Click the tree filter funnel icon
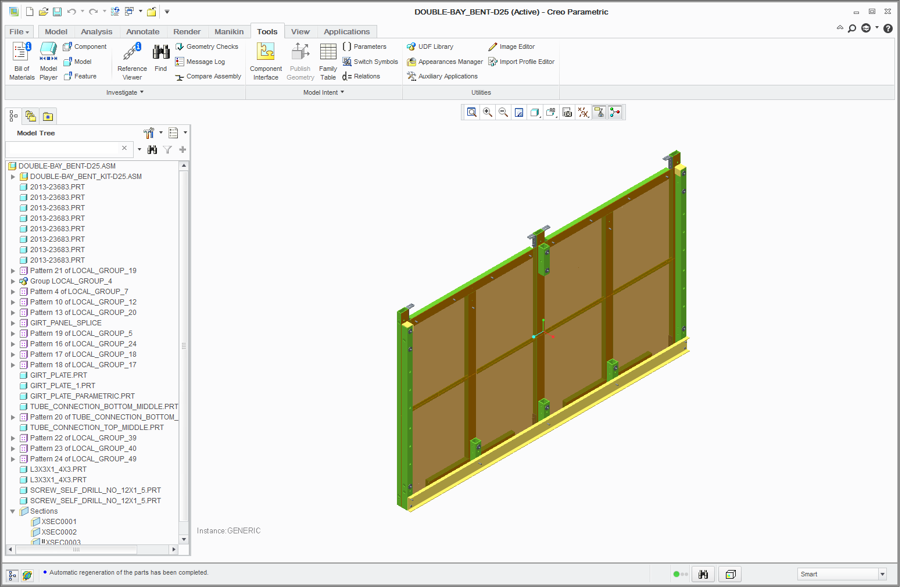The height and width of the screenshot is (588, 902). (x=167, y=149)
